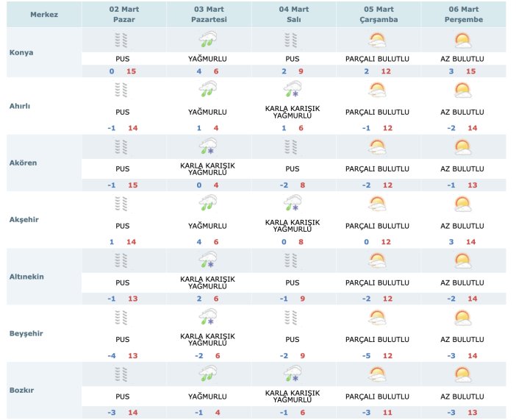Click Konya's mostly sunny icon for 06 Mart
The height and width of the screenshot is (420, 516).
click(x=462, y=40)
